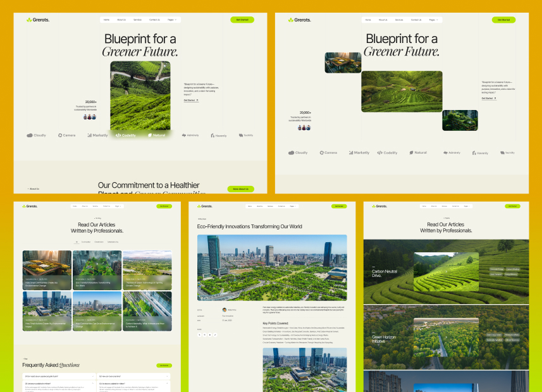This screenshot has height=392, width=542.
Task: Select the Contact Us menu item
Action: [154, 20]
